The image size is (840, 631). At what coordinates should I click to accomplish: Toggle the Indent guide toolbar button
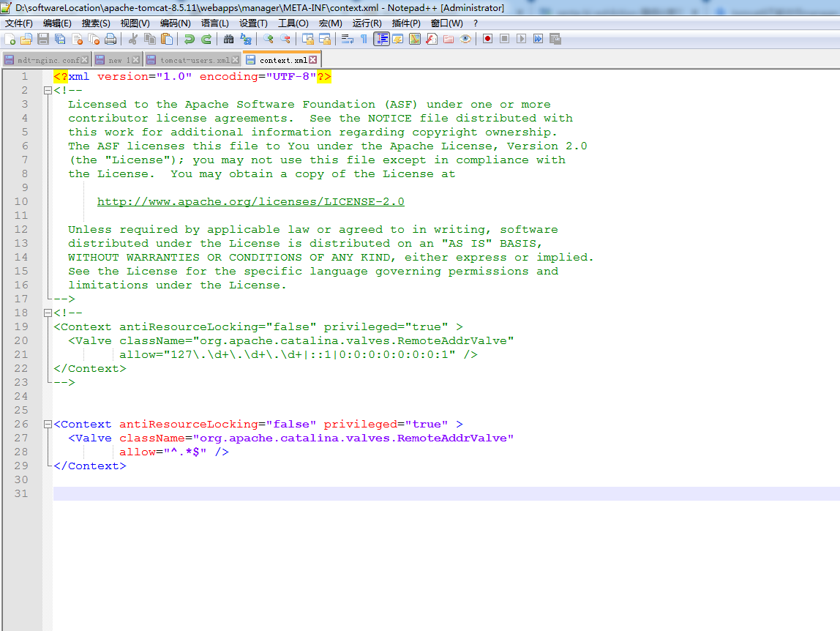tap(381, 39)
